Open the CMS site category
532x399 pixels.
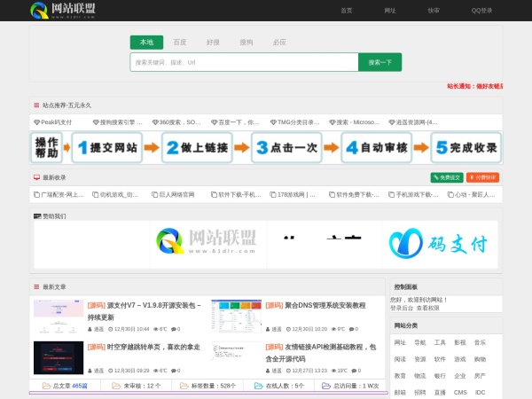click(460, 393)
